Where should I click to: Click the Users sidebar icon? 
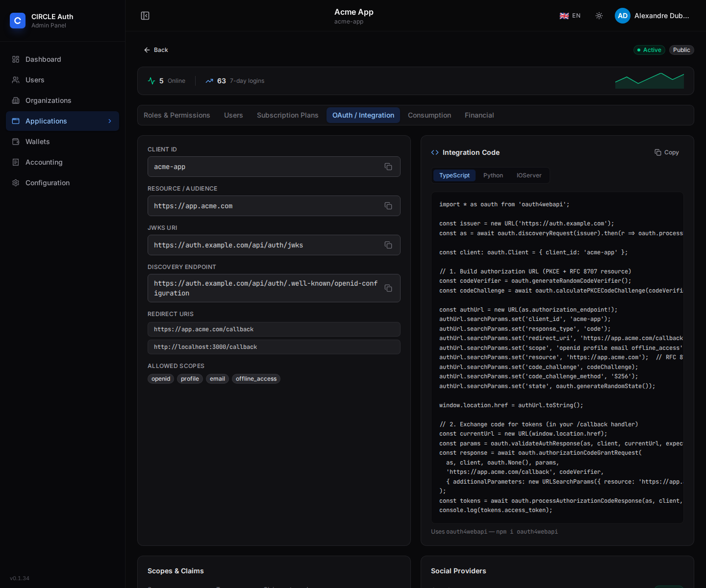click(16, 80)
